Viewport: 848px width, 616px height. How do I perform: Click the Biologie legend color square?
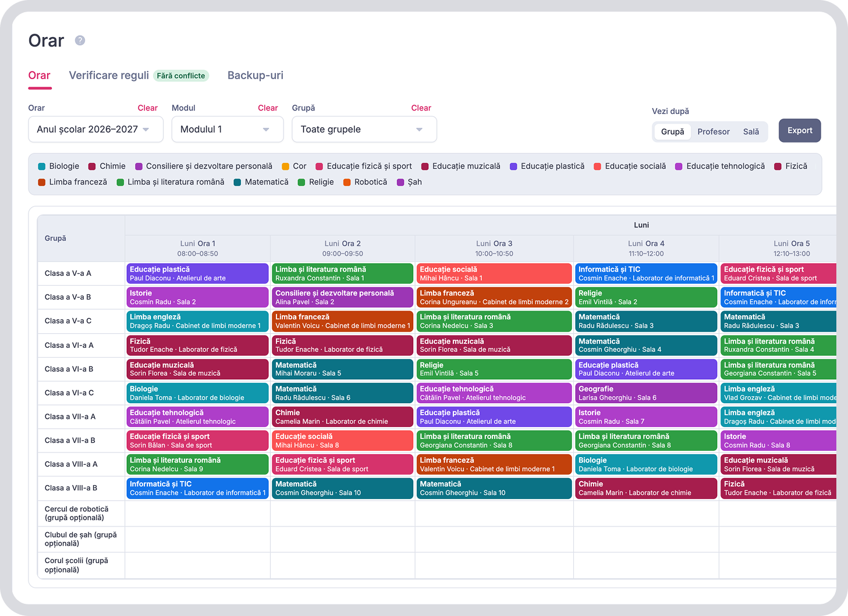pos(42,166)
